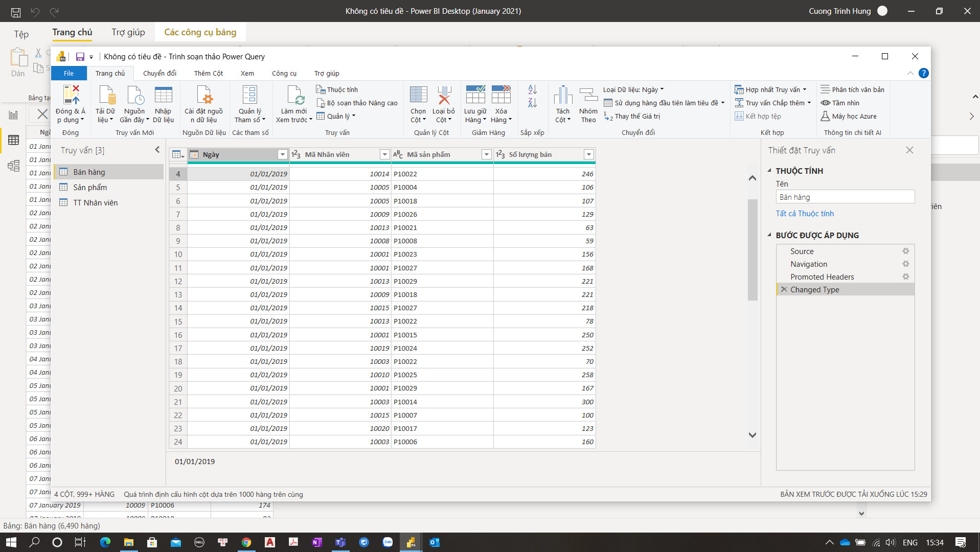This screenshot has width=980, height=552.
Task: Open Mã Nhân viên column filter dropdown
Action: [x=384, y=154]
